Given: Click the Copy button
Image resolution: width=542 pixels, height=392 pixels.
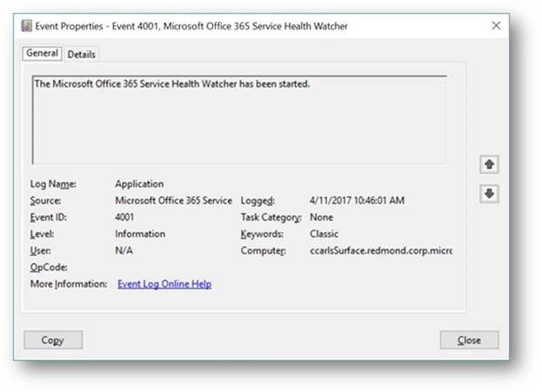Looking at the screenshot, I should pos(53,340).
